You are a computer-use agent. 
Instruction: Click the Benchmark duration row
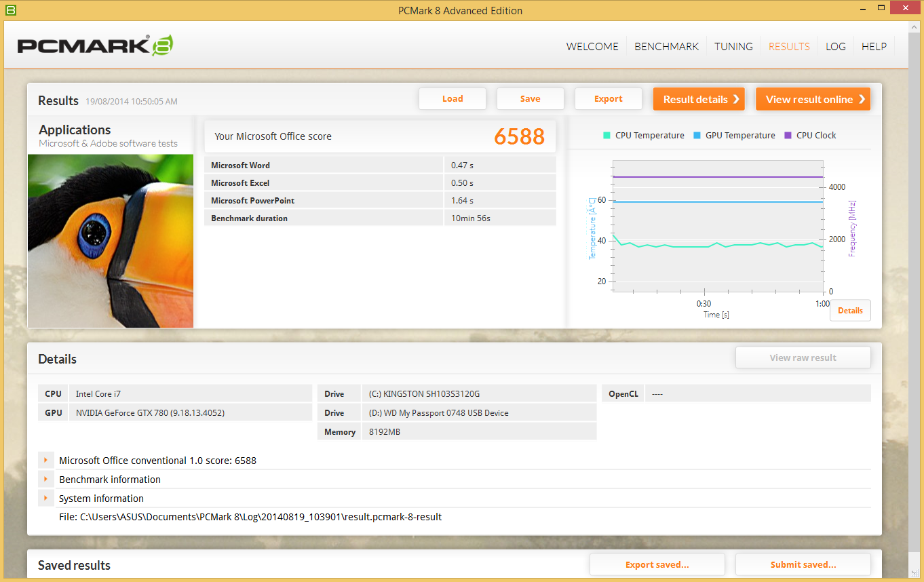pos(380,218)
